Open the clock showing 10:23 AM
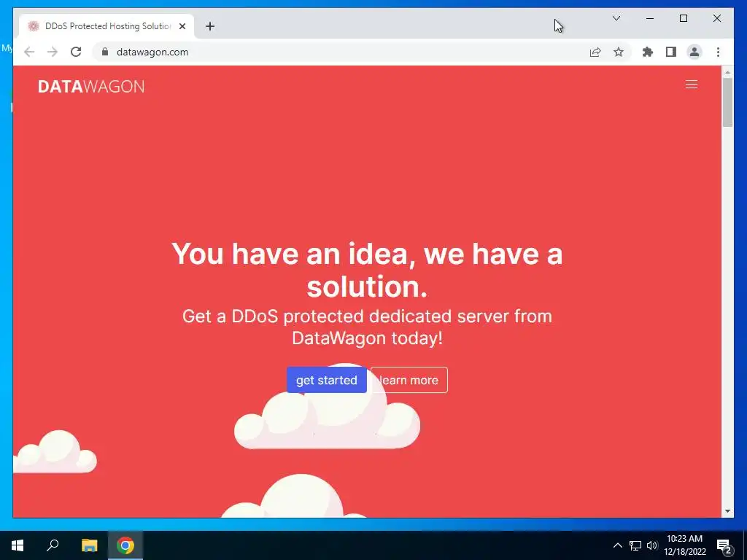747x560 pixels. pos(684,545)
